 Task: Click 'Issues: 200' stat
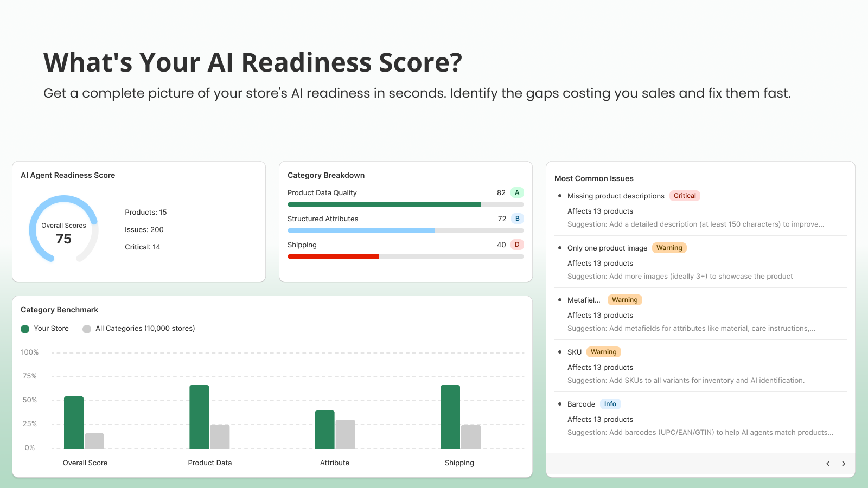(144, 230)
